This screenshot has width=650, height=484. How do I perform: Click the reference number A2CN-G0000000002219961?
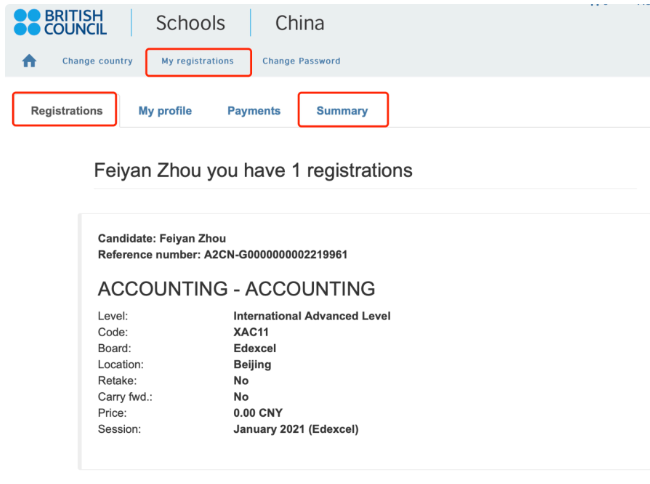point(276,254)
